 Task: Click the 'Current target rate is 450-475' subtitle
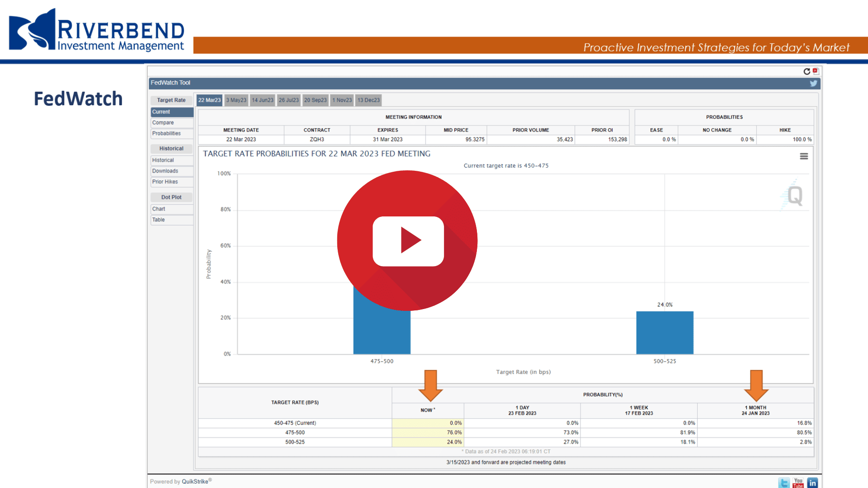[x=506, y=166]
